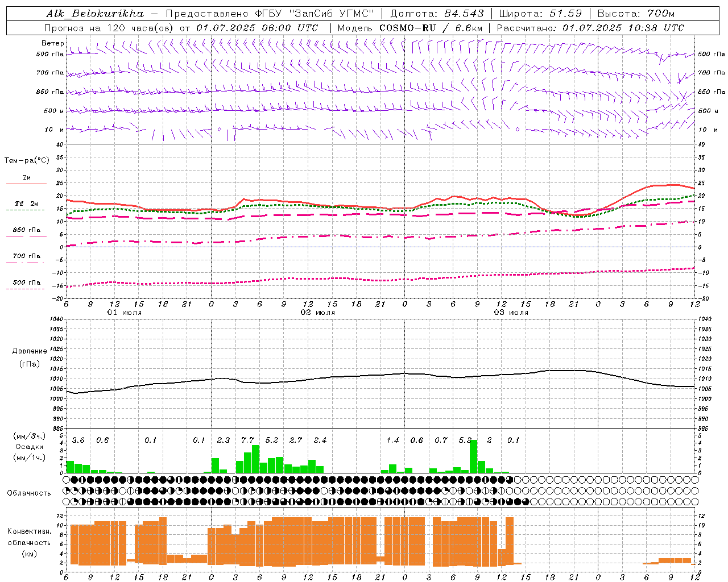Viewport: 728px width, 582px height.
Task: Click the longitude value Долгота: 84.543
Action: (437, 13)
